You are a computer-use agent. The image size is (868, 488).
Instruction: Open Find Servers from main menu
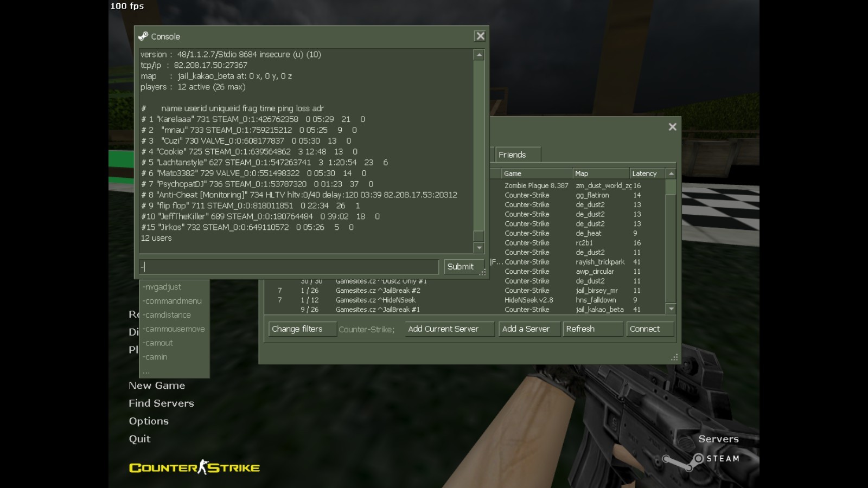click(x=161, y=403)
